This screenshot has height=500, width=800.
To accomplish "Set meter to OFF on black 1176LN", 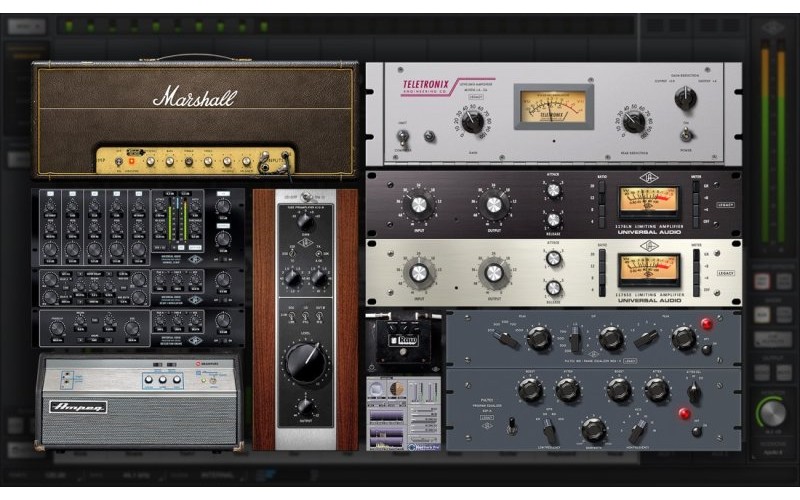I will [x=695, y=222].
